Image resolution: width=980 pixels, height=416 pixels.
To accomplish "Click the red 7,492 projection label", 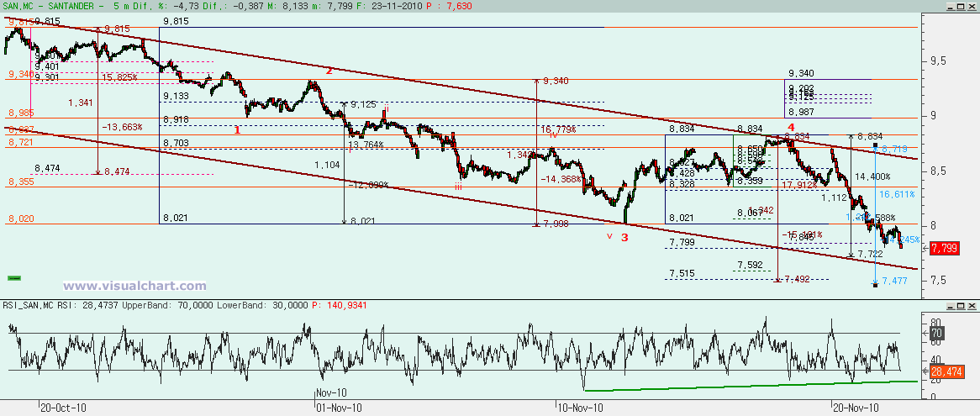I will pos(797,279).
